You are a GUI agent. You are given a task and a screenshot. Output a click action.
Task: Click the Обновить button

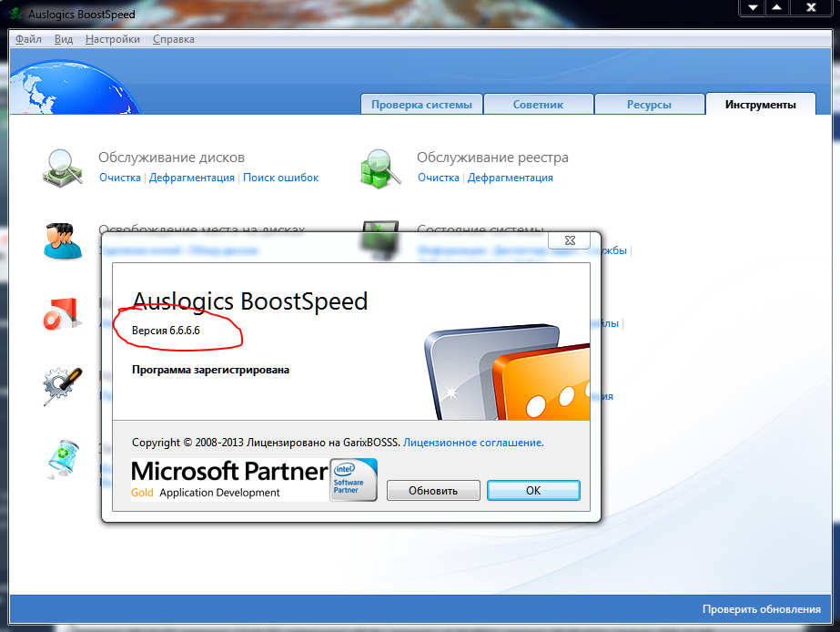pos(433,491)
